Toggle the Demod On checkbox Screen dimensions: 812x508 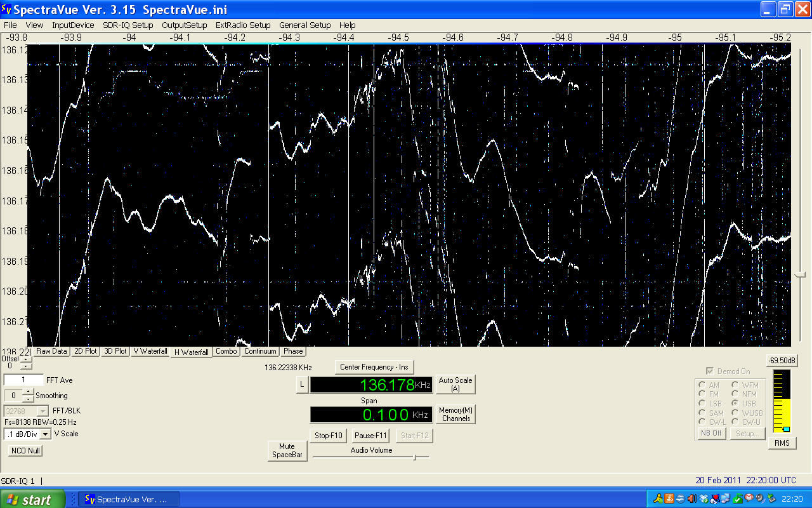710,371
